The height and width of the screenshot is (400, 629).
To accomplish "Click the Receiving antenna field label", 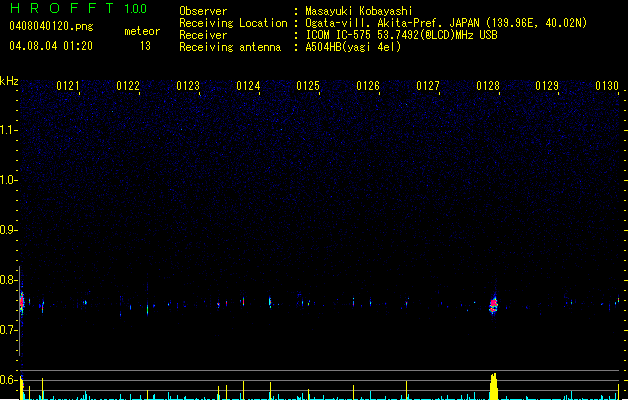I will [230, 47].
